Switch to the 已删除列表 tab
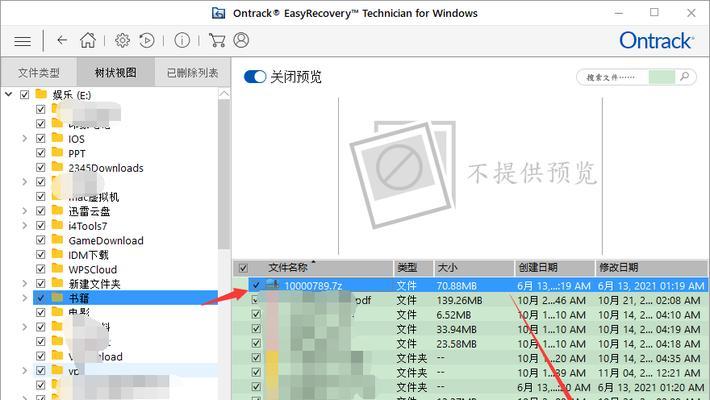 point(192,72)
